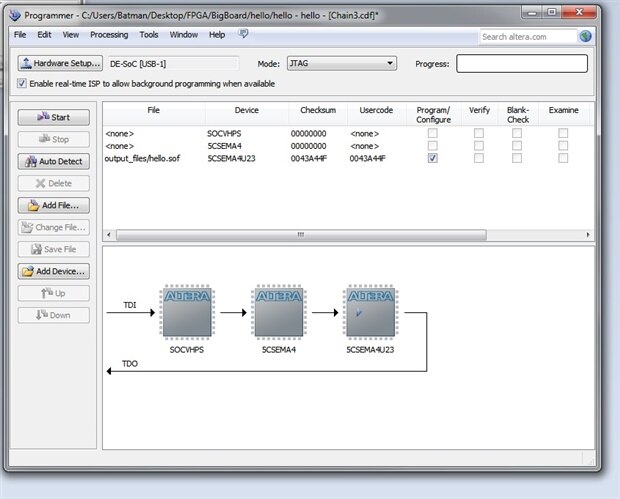The width and height of the screenshot is (620, 499).
Task: Open the Tools menu
Action: [x=148, y=35]
